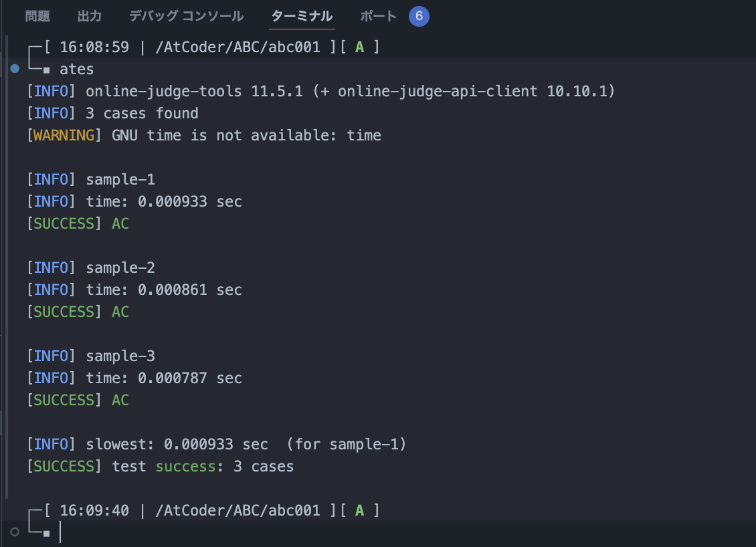Click the terminal input cursor line
This screenshot has width=756, height=547.
point(60,532)
